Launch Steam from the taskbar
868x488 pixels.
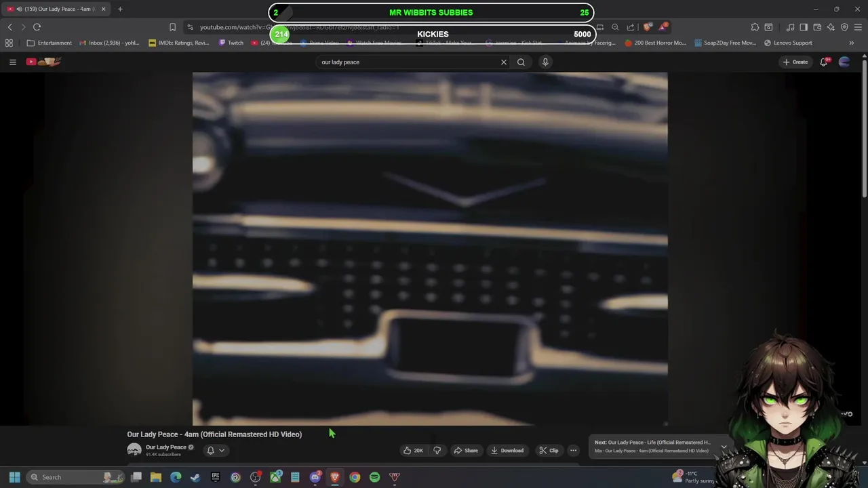(195, 477)
